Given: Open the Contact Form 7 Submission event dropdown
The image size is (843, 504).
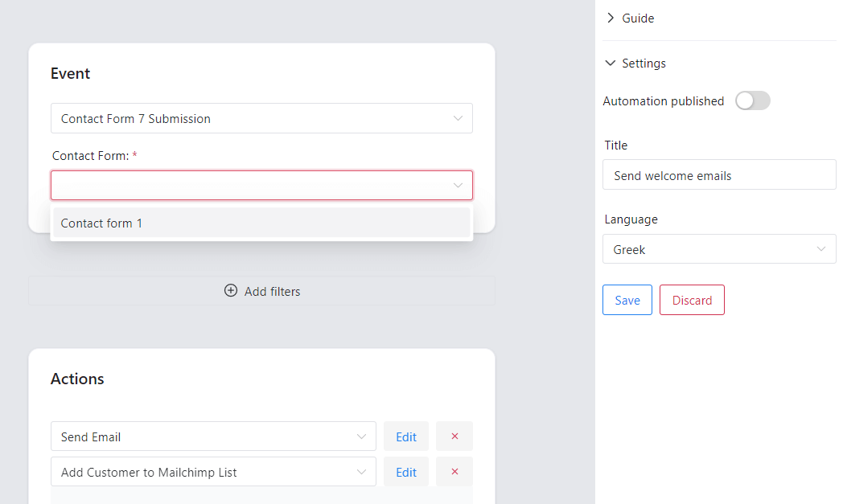Looking at the screenshot, I should point(261,118).
